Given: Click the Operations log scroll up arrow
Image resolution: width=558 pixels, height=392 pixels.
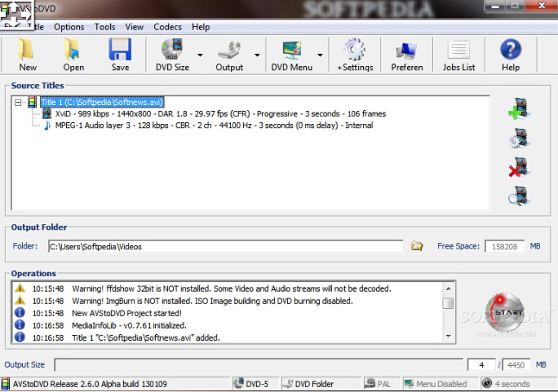Looking at the screenshot, I should pos(449,288).
